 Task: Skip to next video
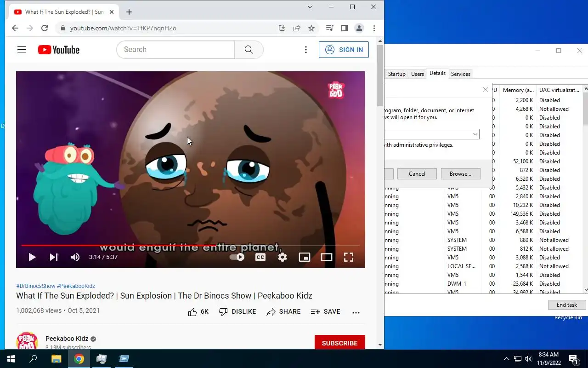click(x=54, y=257)
